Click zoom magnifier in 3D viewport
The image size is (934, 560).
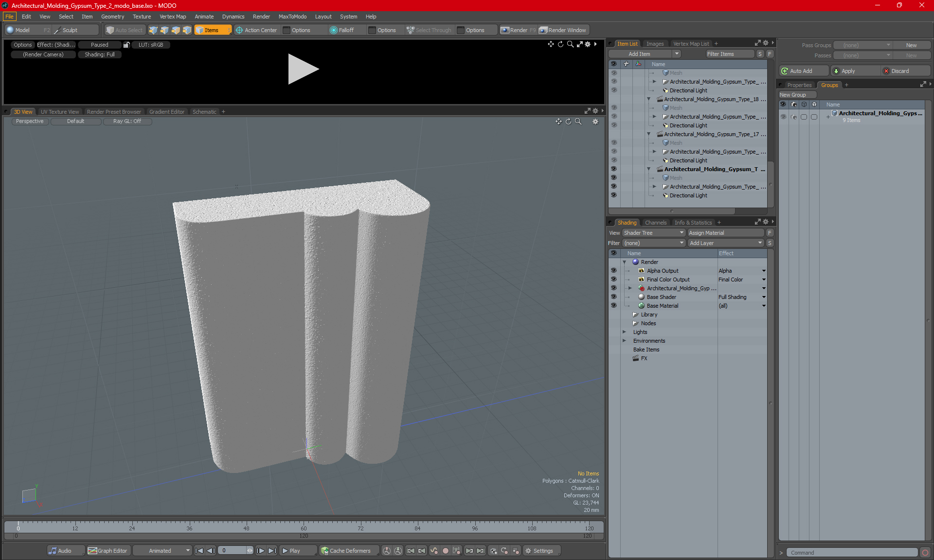click(x=578, y=122)
